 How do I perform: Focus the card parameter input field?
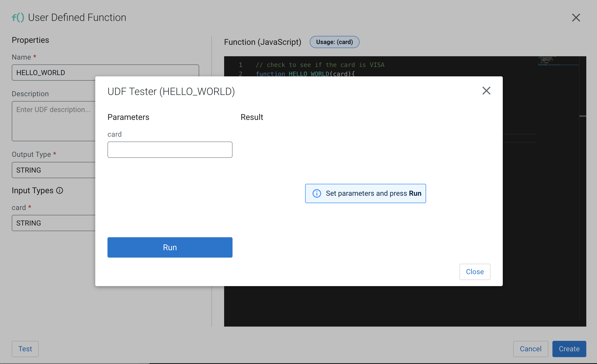170,150
